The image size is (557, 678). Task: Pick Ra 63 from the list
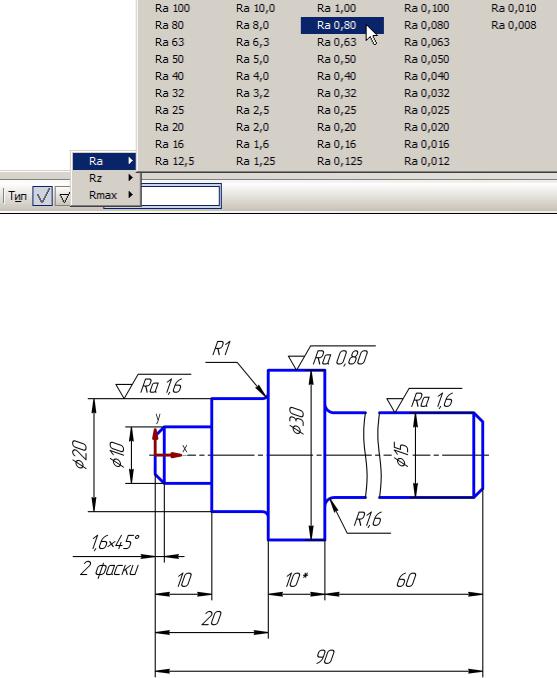click(x=169, y=42)
